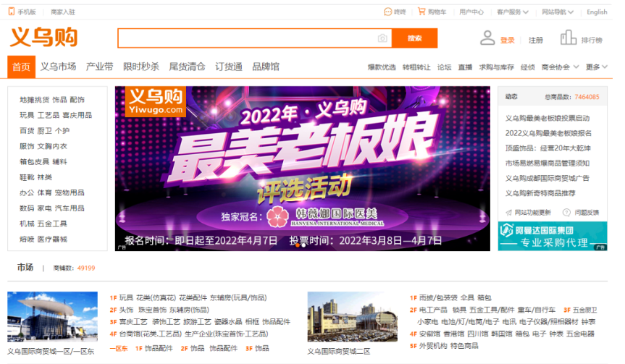
Task: Click the shopping cart icon
Action: 421,12
